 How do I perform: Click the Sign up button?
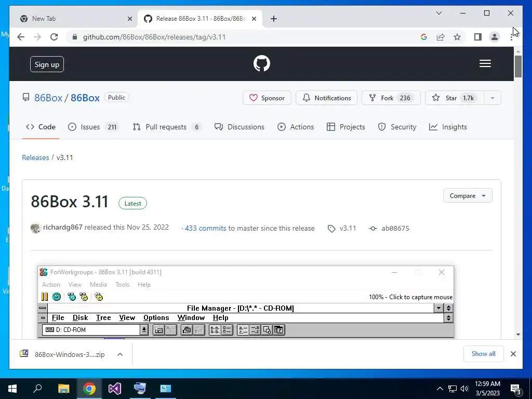(x=47, y=64)
